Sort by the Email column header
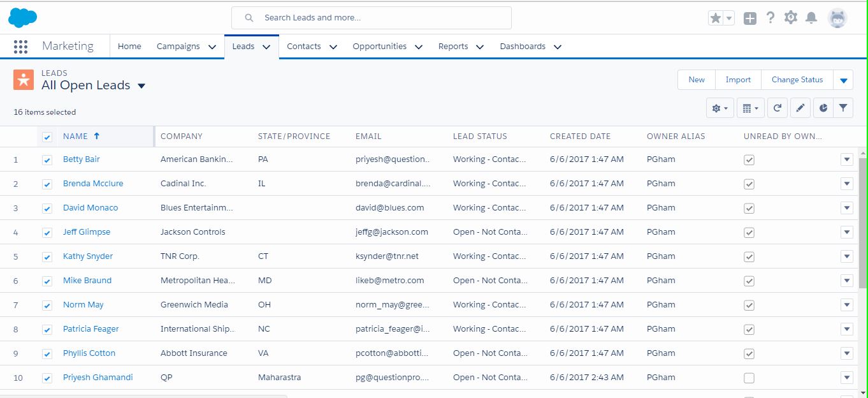Screen dimensions: 868x398 pos(368,136)
